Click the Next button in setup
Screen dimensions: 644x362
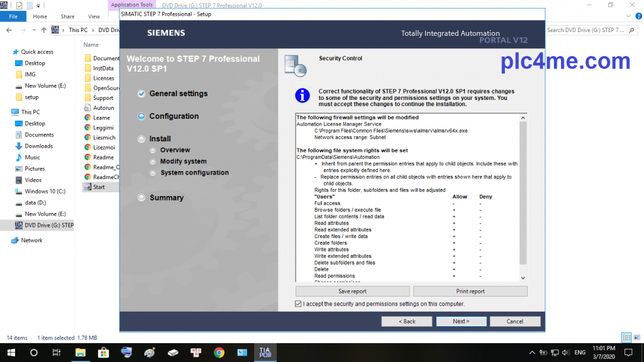(x=461, y=321)
